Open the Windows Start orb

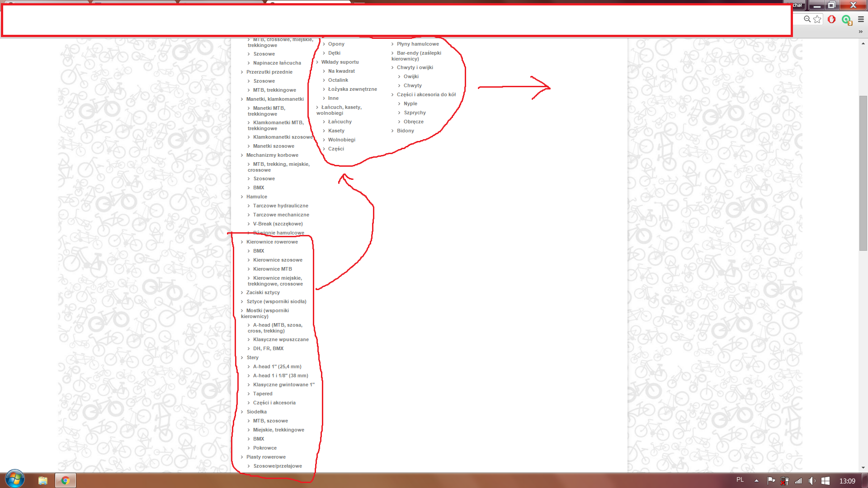(14, 479)
